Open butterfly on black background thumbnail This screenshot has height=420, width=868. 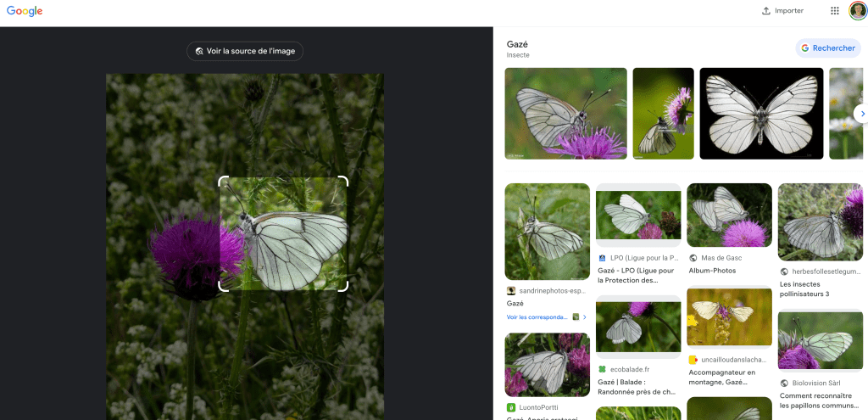click(760, 113)
